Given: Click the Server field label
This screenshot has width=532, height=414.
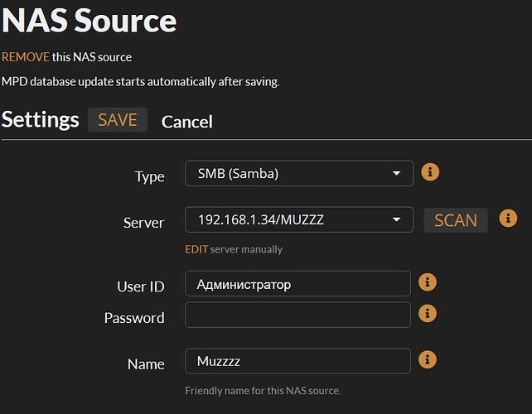Looking at the screenshot, I should tap(144, 223).
